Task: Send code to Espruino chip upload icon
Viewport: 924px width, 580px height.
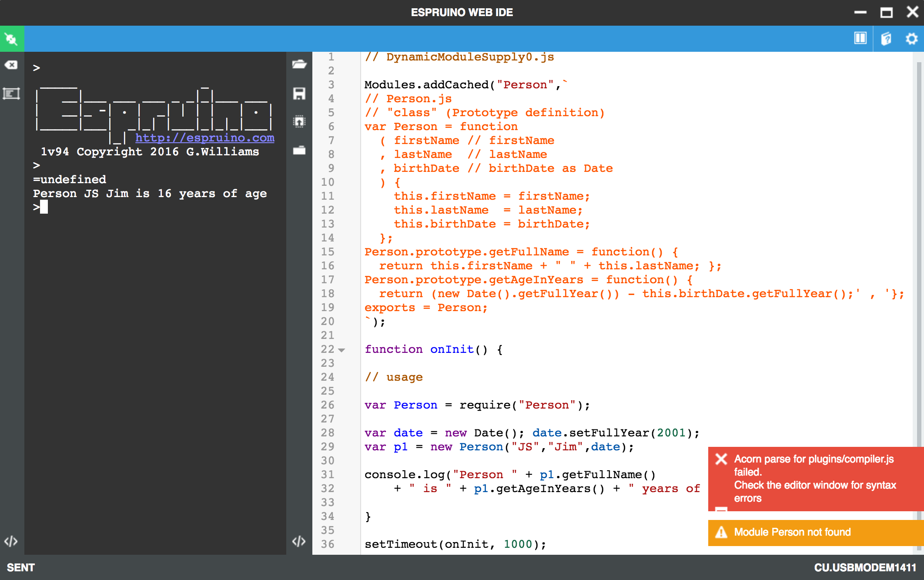Action: pyautogui.click(x=299, y=121)
